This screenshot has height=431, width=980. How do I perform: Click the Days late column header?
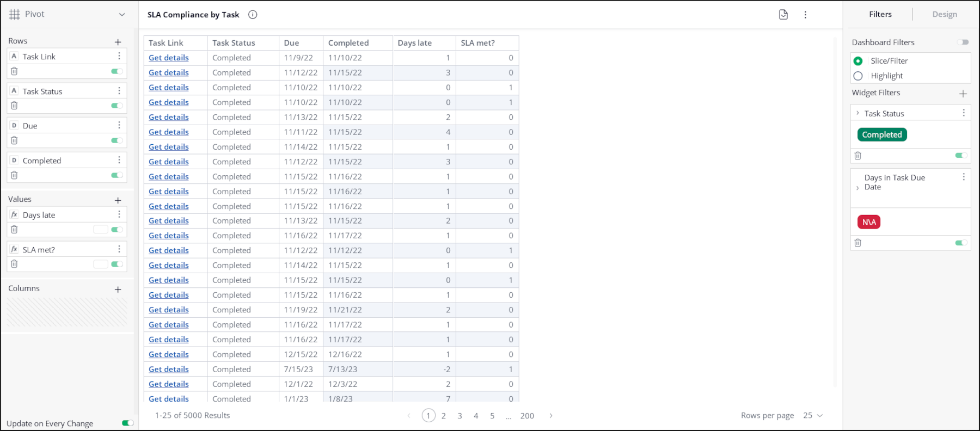[424, 43]
